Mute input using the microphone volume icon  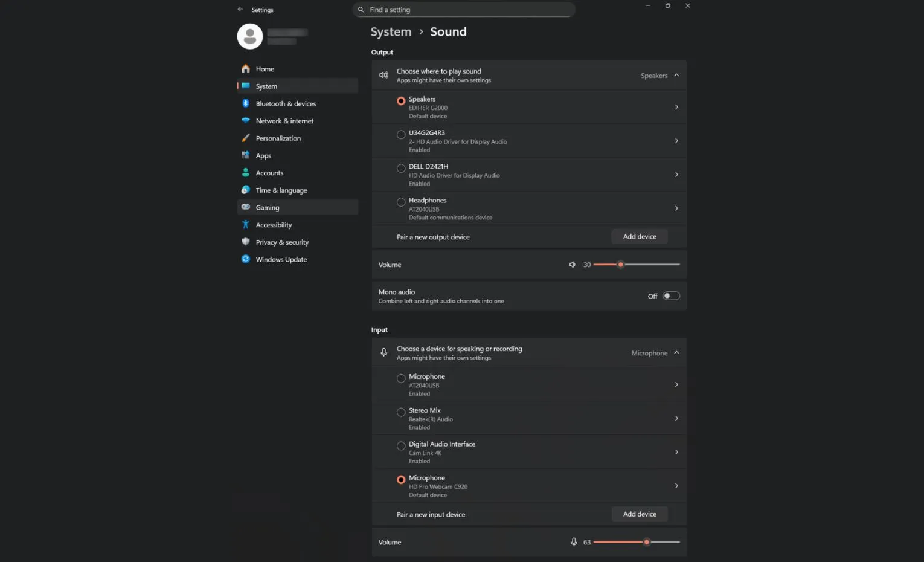pyautogui.click(x=574, y=542)
